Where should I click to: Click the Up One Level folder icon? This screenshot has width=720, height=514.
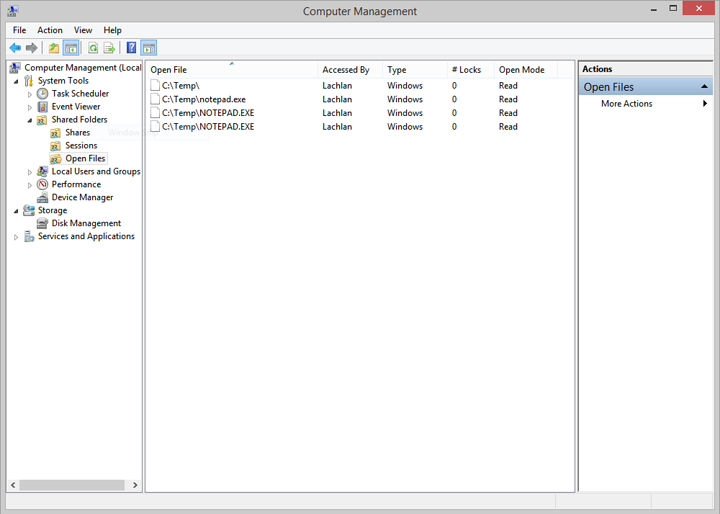coord(54,48)
